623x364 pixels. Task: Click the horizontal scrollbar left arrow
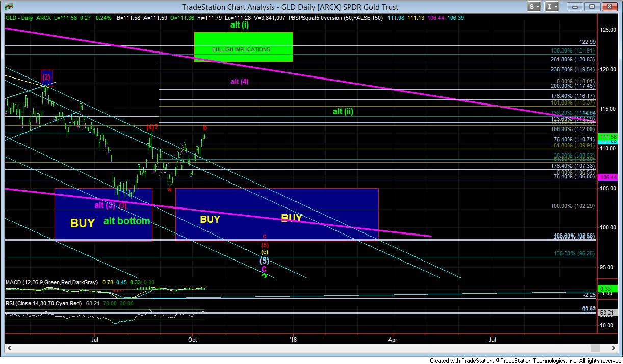coord(9,348)
